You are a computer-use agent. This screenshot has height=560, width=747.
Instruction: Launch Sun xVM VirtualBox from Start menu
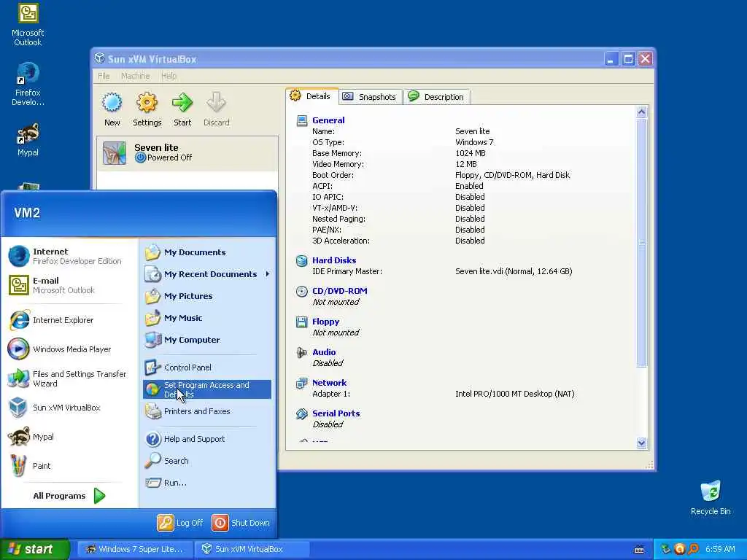[x=69, y=408]
